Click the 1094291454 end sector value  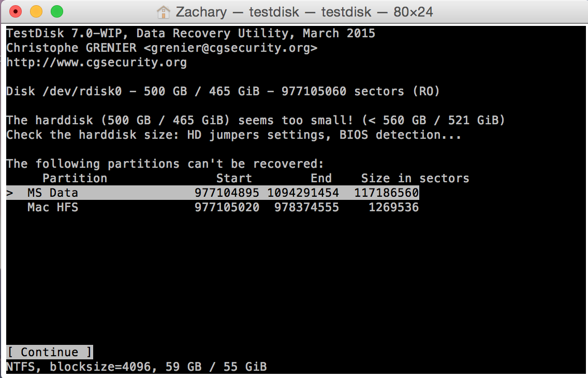click(x=303, y=193)
